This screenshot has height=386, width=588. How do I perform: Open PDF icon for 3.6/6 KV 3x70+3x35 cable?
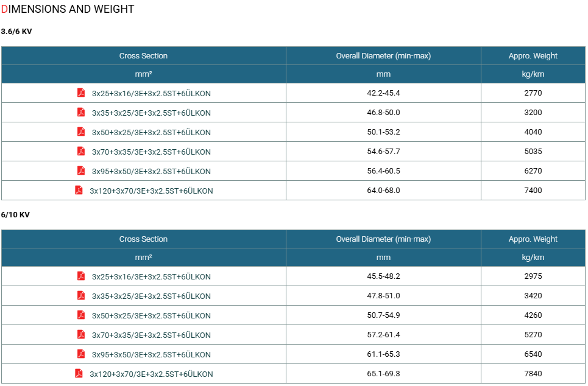(81, 151)
